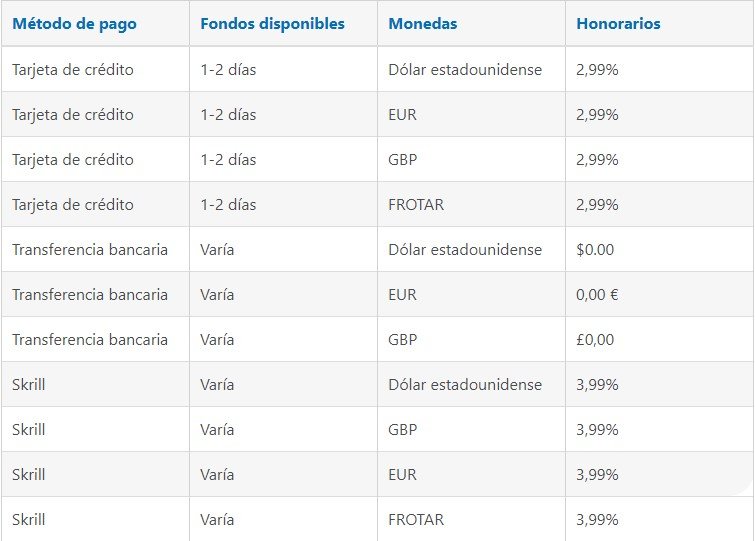The image size is (755, 541).
Task: Click the "Fondos disponibles" column header
Action: pos(272,24)
